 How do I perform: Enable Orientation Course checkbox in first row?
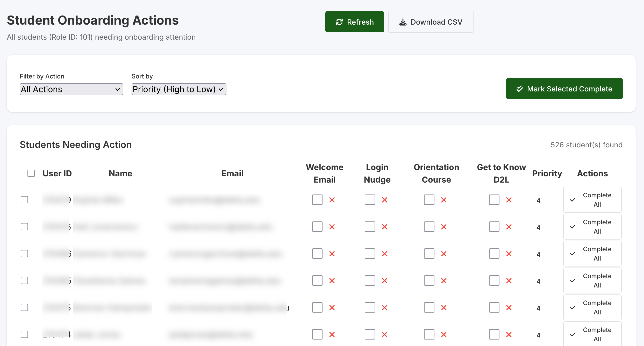tap(429, 200)
